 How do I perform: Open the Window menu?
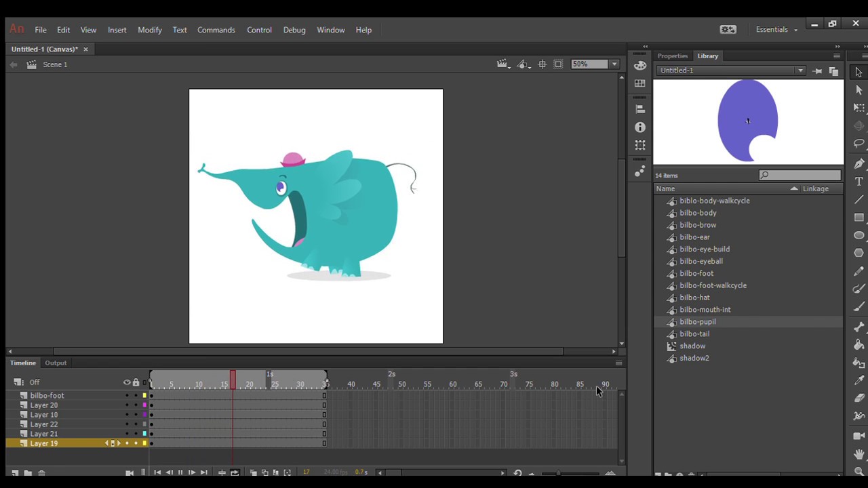click(331, 30)
